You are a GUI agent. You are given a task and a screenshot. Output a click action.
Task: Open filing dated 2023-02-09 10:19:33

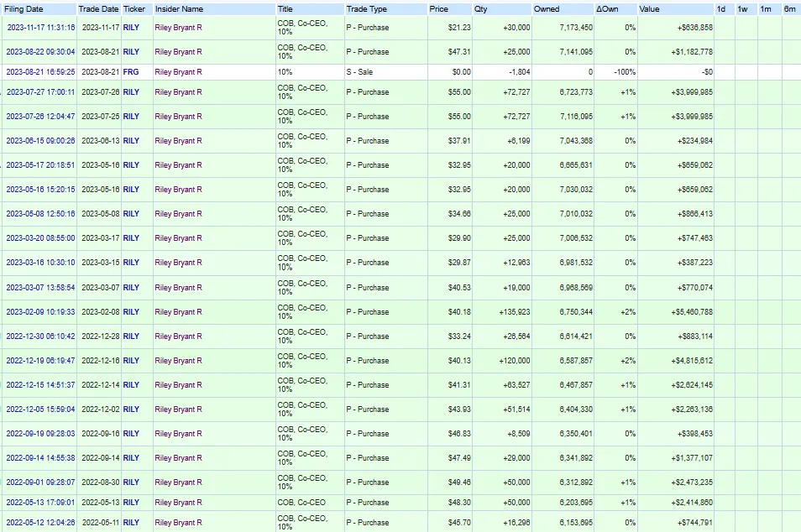click(x=41, y=311)
